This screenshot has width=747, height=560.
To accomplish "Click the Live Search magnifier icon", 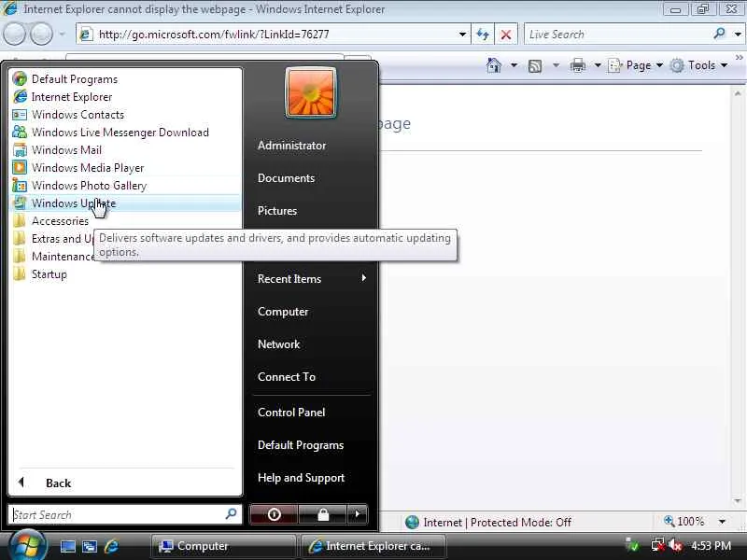I will coord(719,34).
